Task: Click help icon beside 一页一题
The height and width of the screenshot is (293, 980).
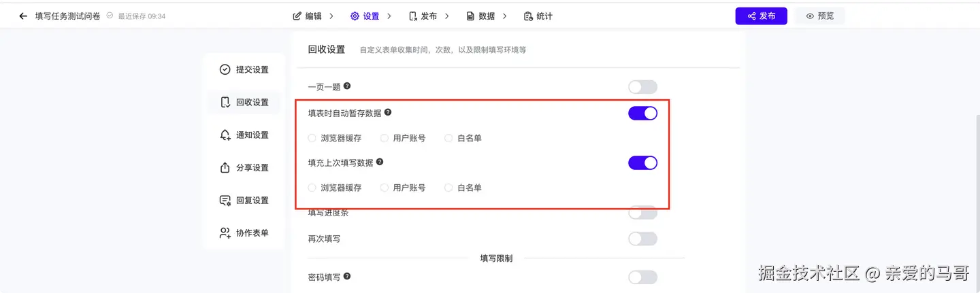Action: click(347, 86)
